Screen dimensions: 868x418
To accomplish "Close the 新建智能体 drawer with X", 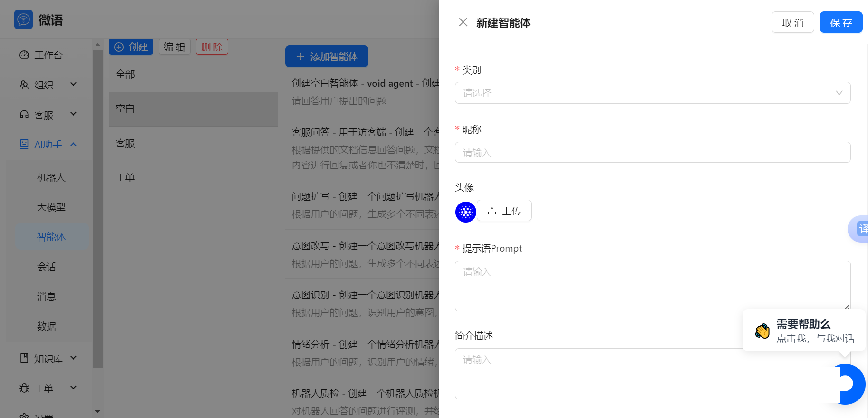I will coord(463,22).
